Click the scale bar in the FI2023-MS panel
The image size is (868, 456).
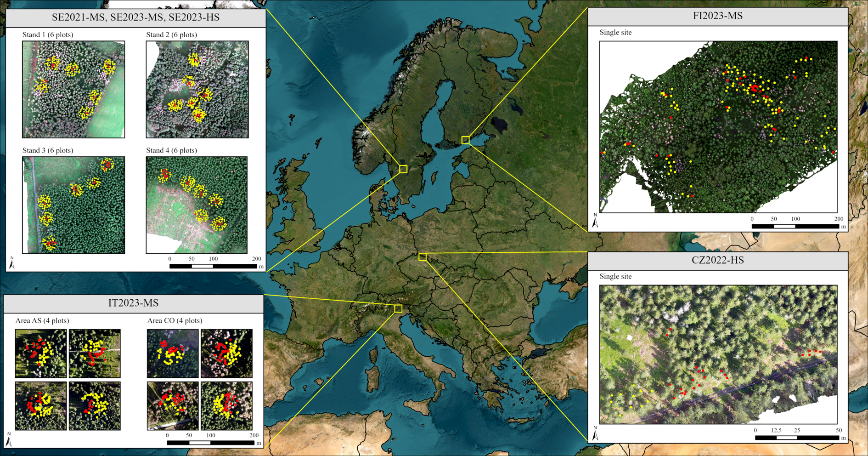795,226
